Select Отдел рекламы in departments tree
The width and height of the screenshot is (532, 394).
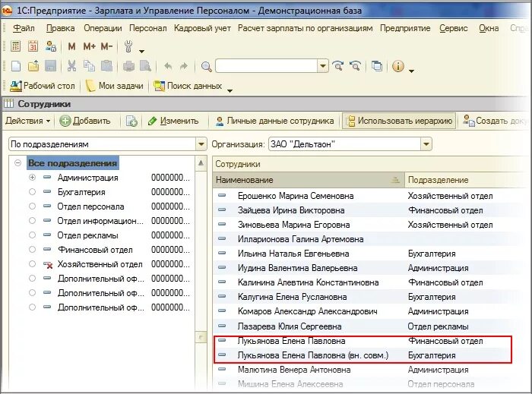(x=87, y=235)
